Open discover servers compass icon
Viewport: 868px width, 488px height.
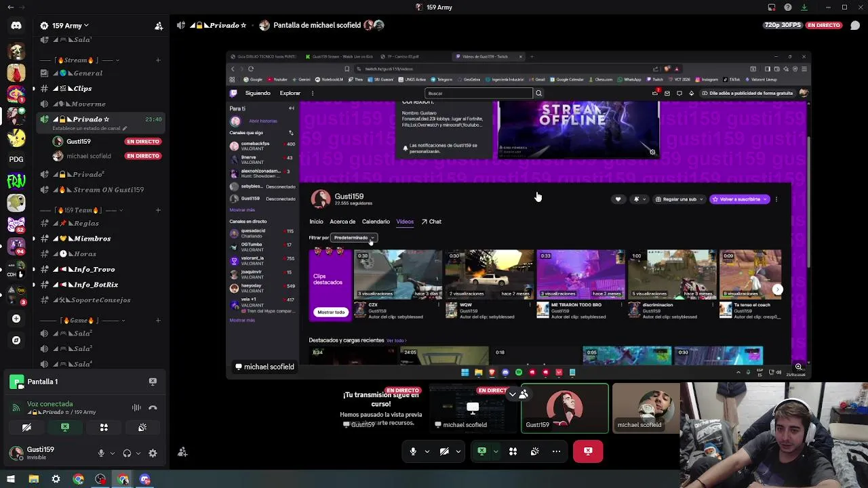(x=16, y=340)
